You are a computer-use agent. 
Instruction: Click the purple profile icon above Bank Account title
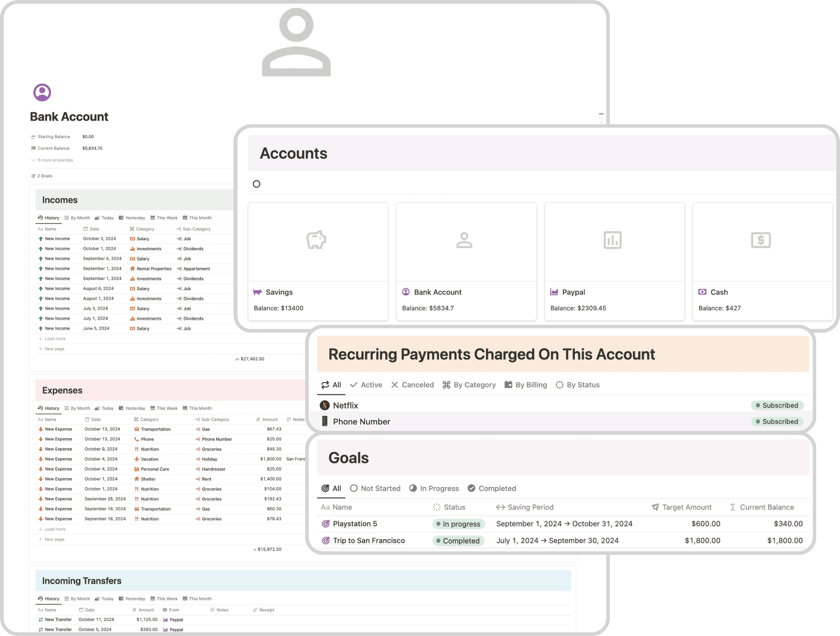click(41, 92)
